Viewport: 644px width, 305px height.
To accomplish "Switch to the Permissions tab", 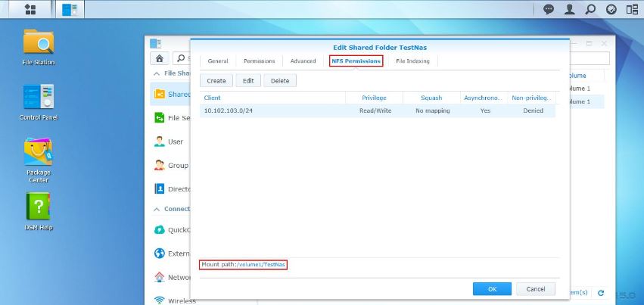I will [259, 61].
